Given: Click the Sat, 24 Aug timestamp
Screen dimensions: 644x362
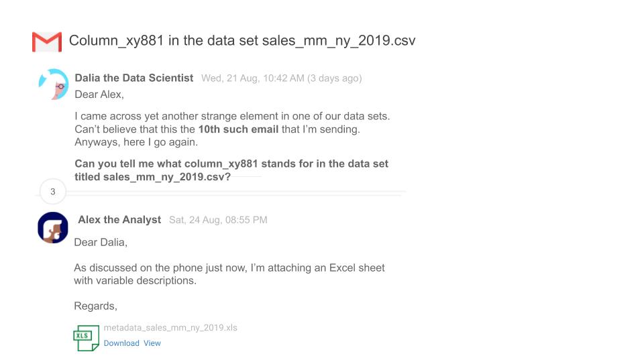Looking at the screenshot, I should point(218,220).
